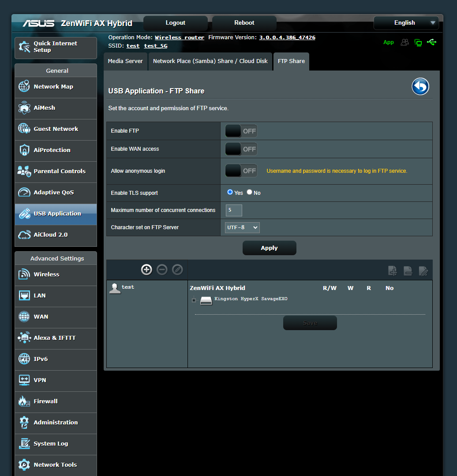Screen dimensions: 457x476
Task: Toggle Allow anonymous login on
Action: [x=241, y=171]
